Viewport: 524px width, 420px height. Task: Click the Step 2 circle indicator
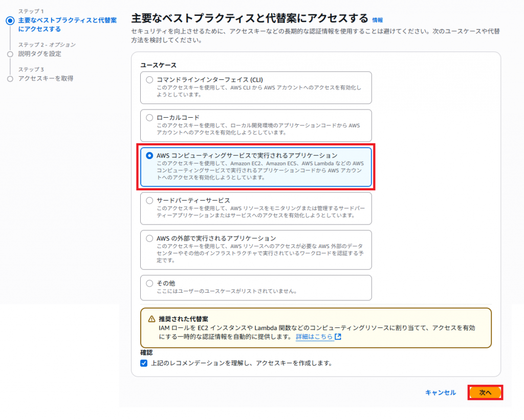(x=10, y=54)
